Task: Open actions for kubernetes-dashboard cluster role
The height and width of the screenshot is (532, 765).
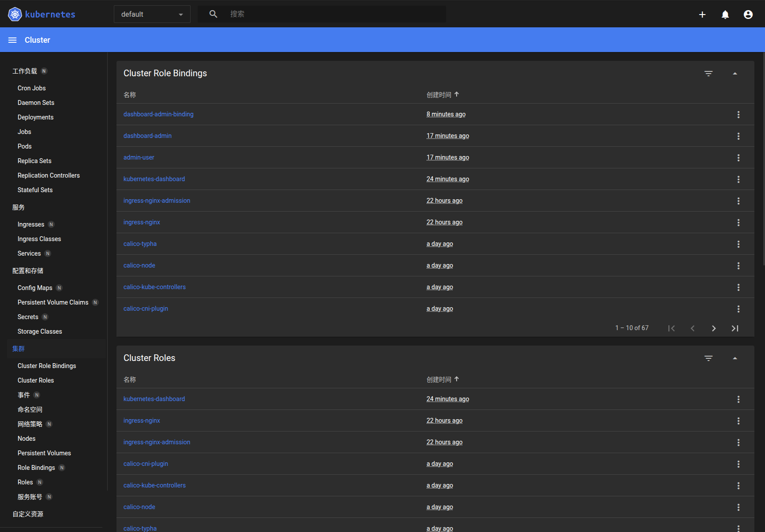Action: tap(739, 399)
